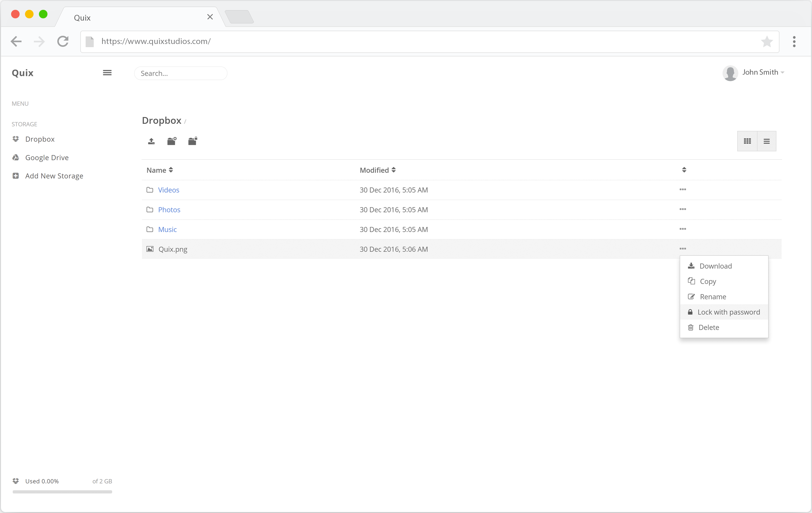Image resolution: width=812 pixels, height=513 pixels.
Task: Focus the Search input field
Action: click(x=180, y=73)
